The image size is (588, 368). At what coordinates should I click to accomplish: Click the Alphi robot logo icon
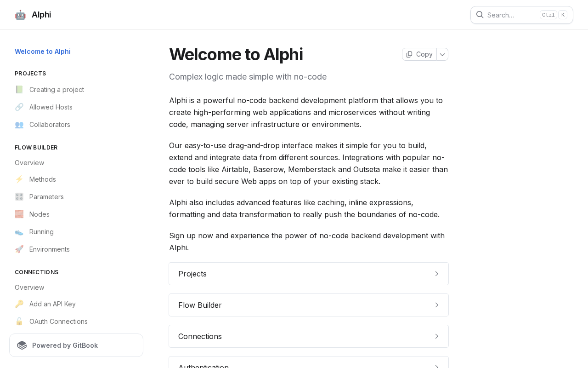pyautogui.click(x=20, y=15)
